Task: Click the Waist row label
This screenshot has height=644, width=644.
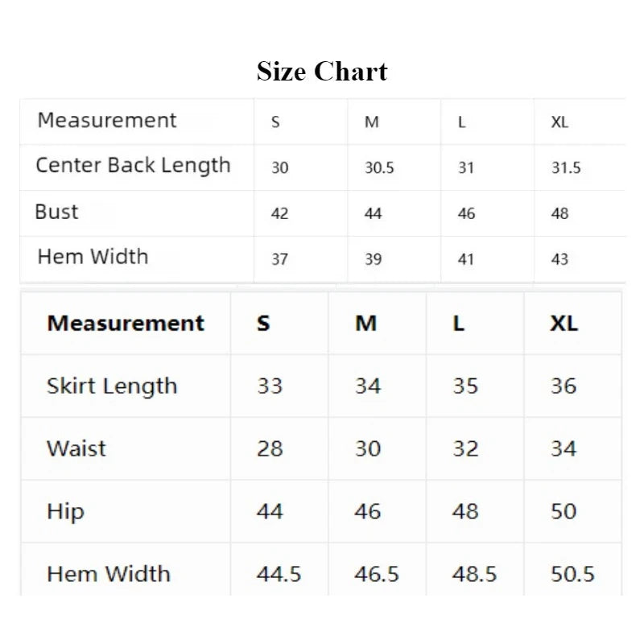Action: pos(76,448)
